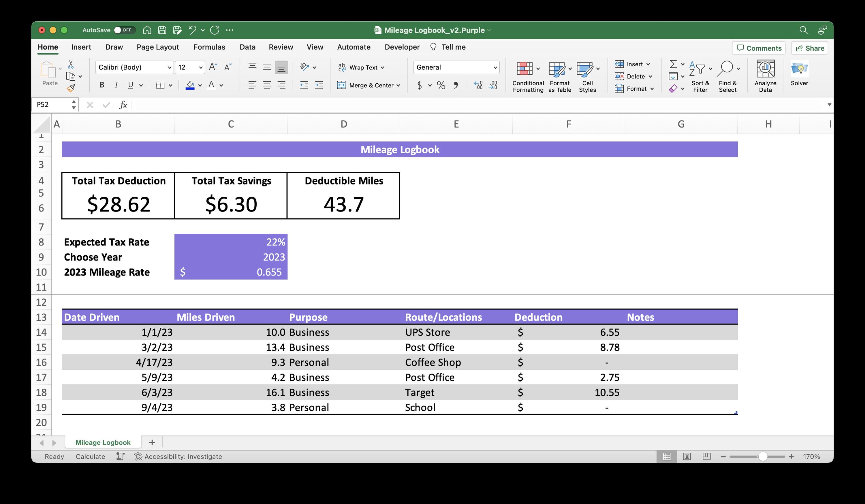The height and width of the screenshot is (504, 865).
Task: Click Tell me search box
Action: point(448,47)
